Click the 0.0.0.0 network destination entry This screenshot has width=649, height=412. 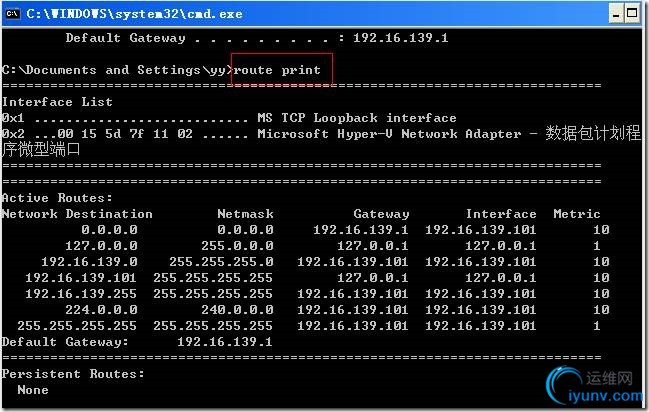pyautogui.click(x=109, y=230)
